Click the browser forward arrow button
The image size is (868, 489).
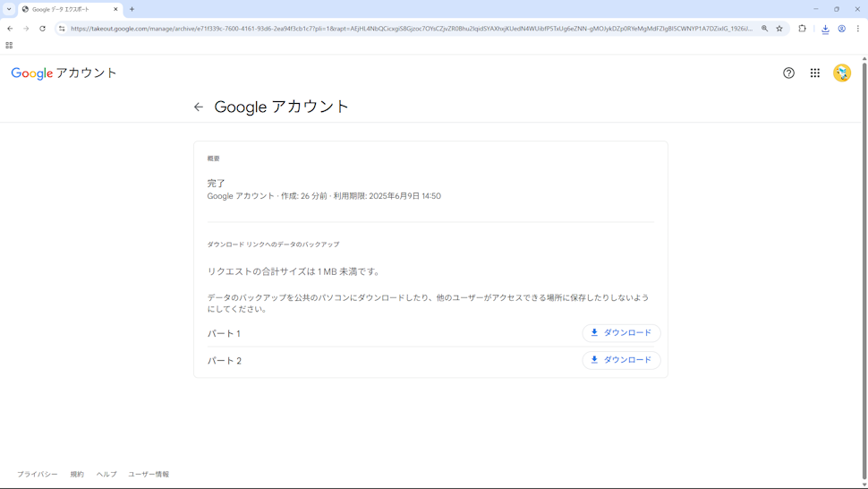tap(26, 29)
